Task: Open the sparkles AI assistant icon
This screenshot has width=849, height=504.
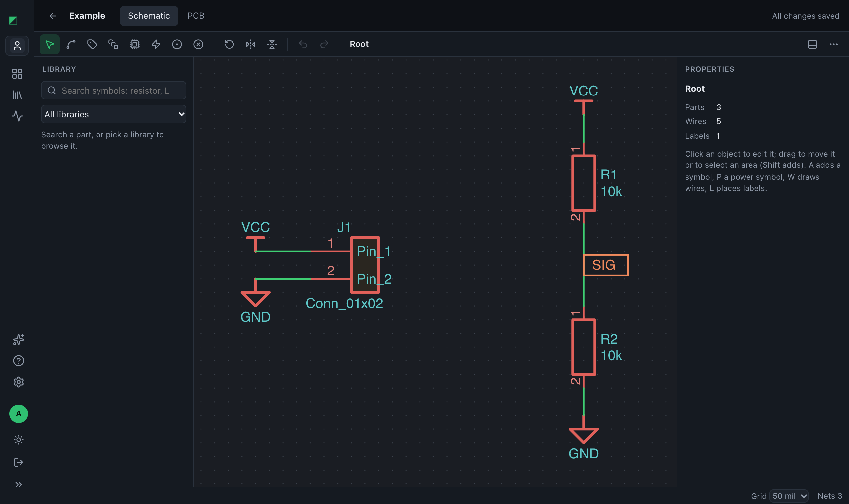Action: point(18,339)
